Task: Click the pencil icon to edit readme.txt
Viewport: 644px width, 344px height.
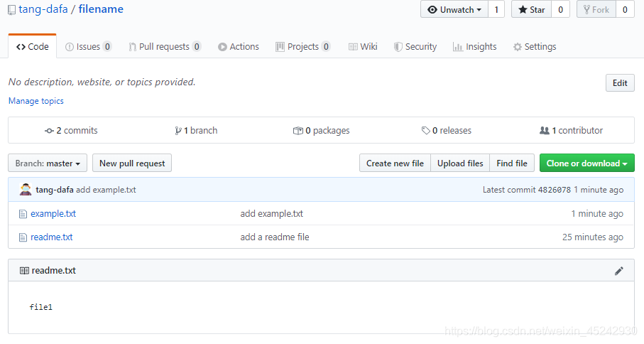Action: point(618,270)
